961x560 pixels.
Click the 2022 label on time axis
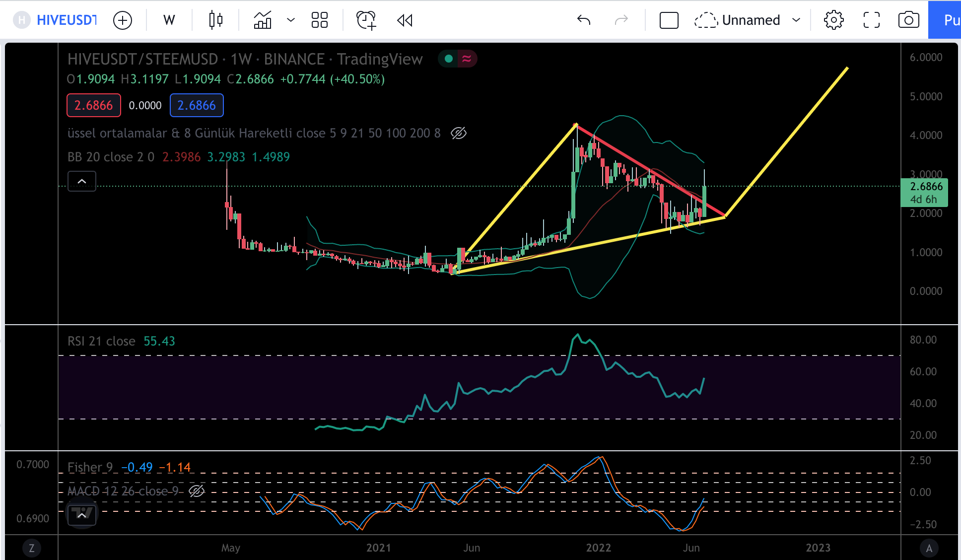click(x=599, y=548)
